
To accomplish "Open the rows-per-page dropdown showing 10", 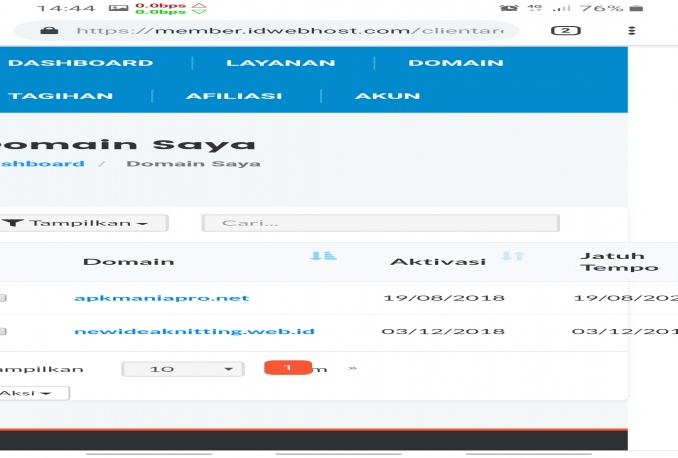I will coord(182,369).
